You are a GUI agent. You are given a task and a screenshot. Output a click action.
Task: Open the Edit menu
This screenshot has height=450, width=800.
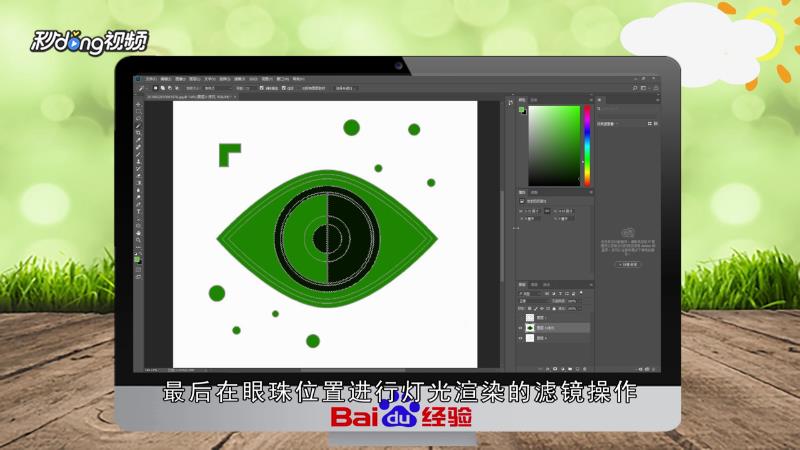point(166,79)
